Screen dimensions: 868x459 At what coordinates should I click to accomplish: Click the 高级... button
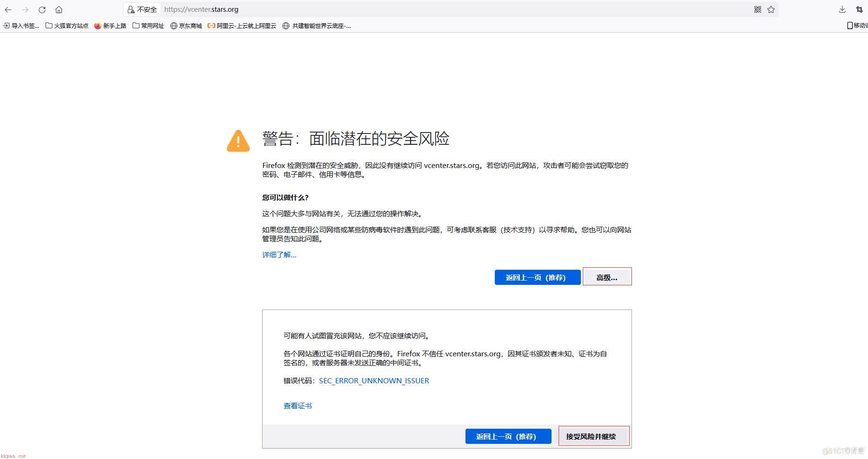point(607,277)
